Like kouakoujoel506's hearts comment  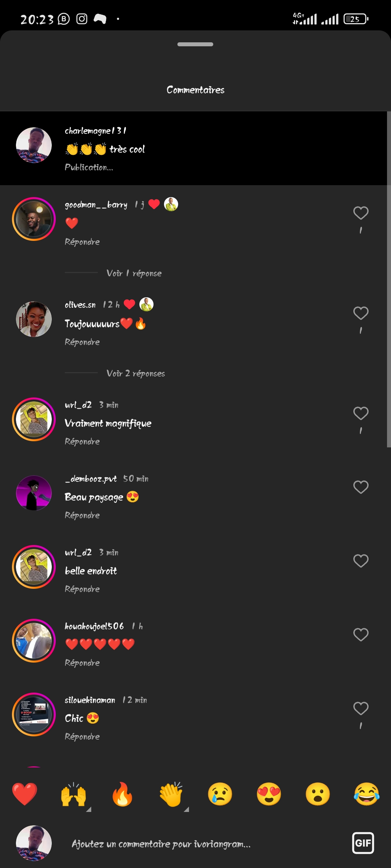pos(361,635)
